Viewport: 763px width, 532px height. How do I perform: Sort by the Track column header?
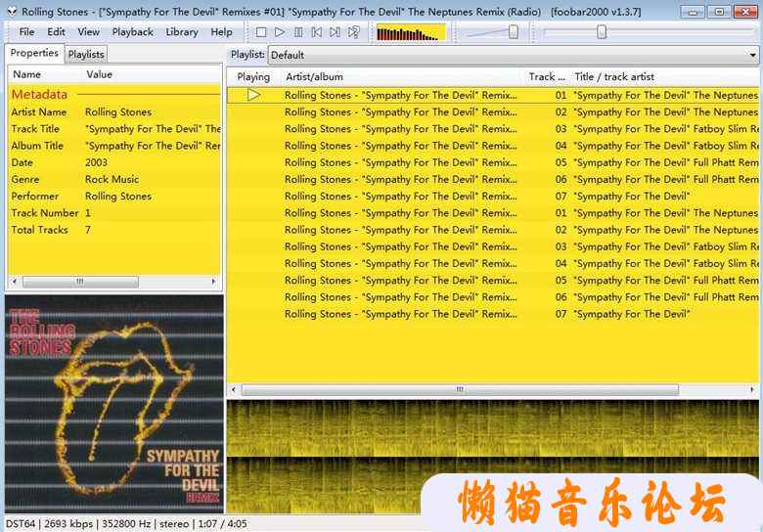(x=547, y=77)
